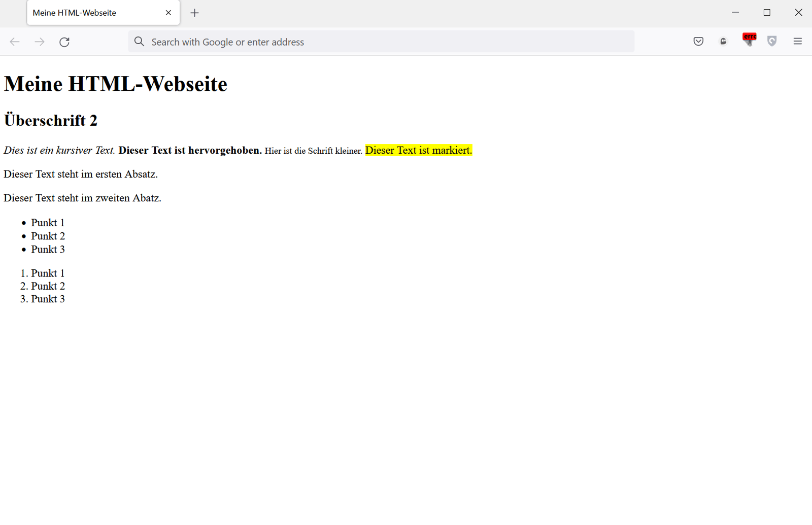The height and width of the screenshot is (525, 812).
Task: Reload the current page
Action: [x=64, y=42]
